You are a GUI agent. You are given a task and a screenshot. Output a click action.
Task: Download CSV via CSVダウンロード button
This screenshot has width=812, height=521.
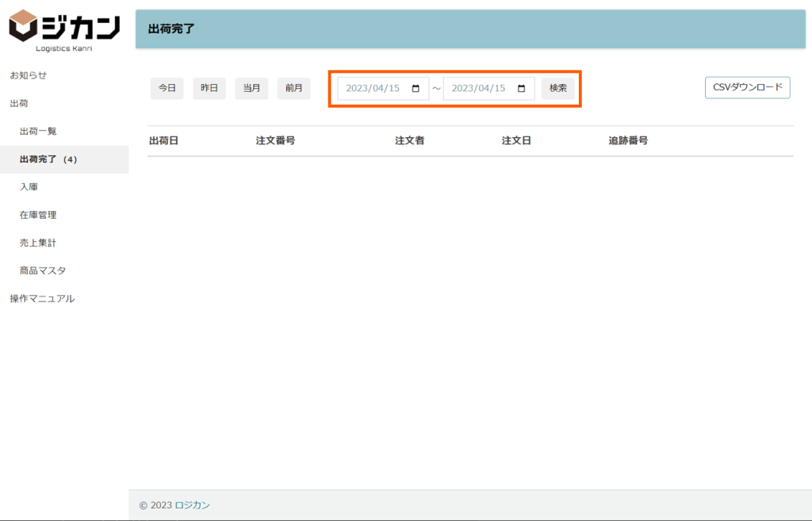click(747, 87)
